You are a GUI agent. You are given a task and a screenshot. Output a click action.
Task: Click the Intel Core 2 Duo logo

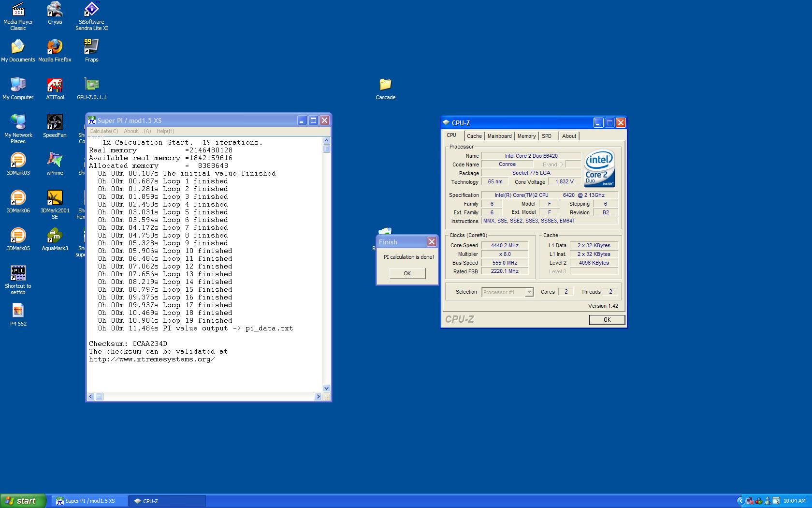[x=599, y=168]
